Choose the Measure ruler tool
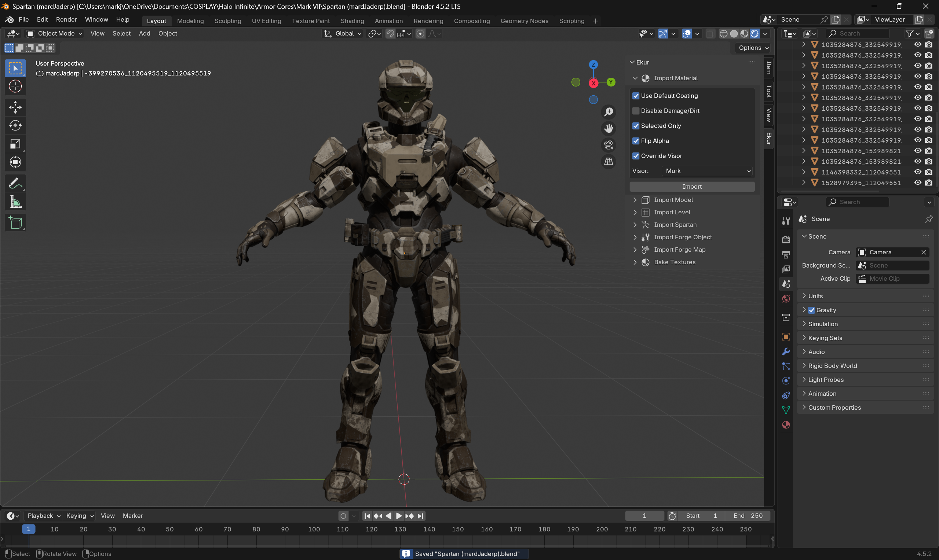 pos(15,202)
